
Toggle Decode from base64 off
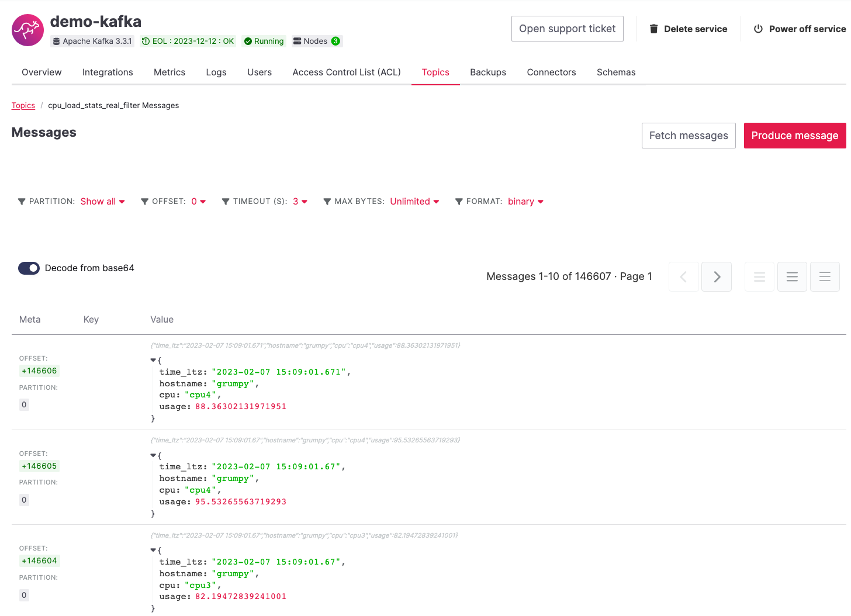tap(29, 268)
